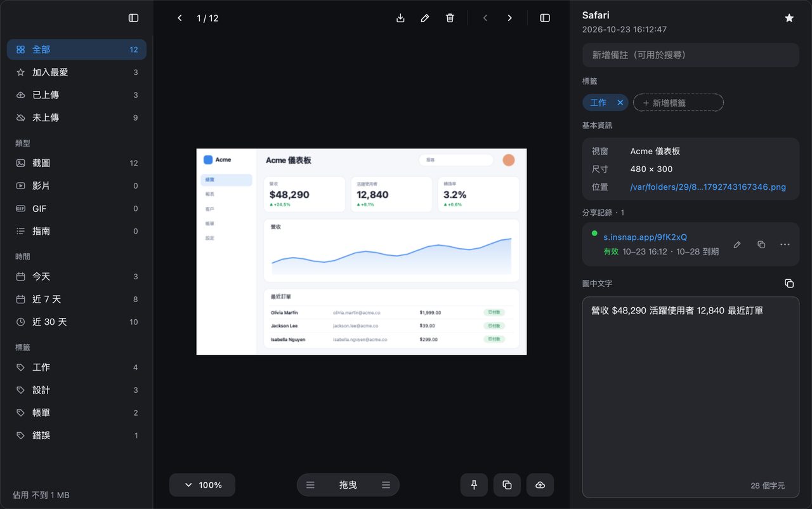Go to the next screenshot arrow
The width and height of the screenshot is (812, 509).
(x=509, y=18)
